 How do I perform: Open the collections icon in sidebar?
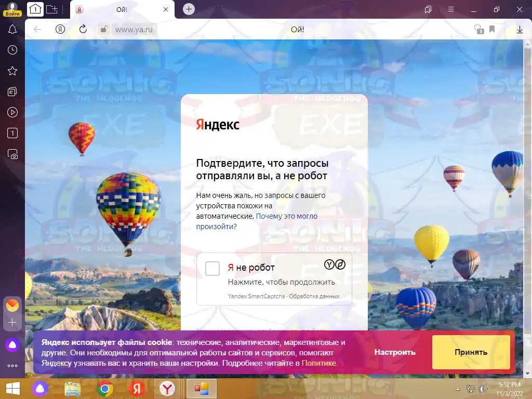pos(12,91)
